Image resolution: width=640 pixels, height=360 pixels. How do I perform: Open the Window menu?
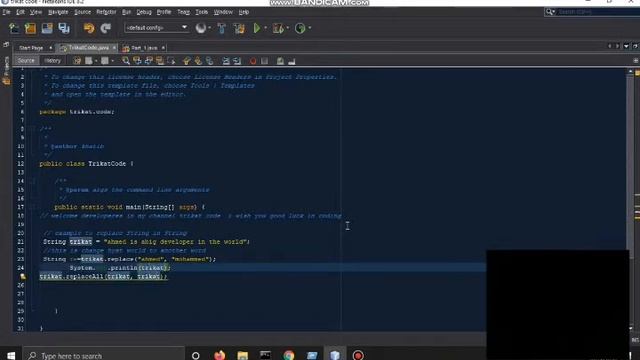[223, 12]
